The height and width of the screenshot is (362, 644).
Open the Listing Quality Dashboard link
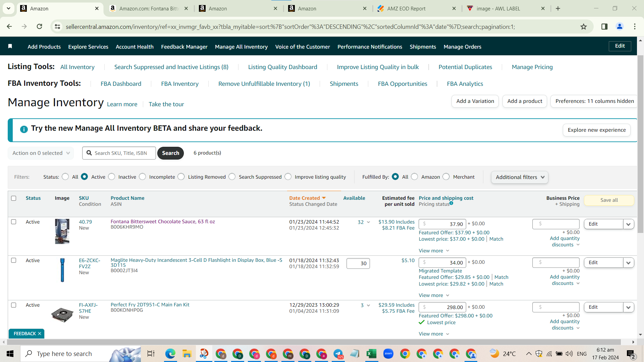coord(282,67)
